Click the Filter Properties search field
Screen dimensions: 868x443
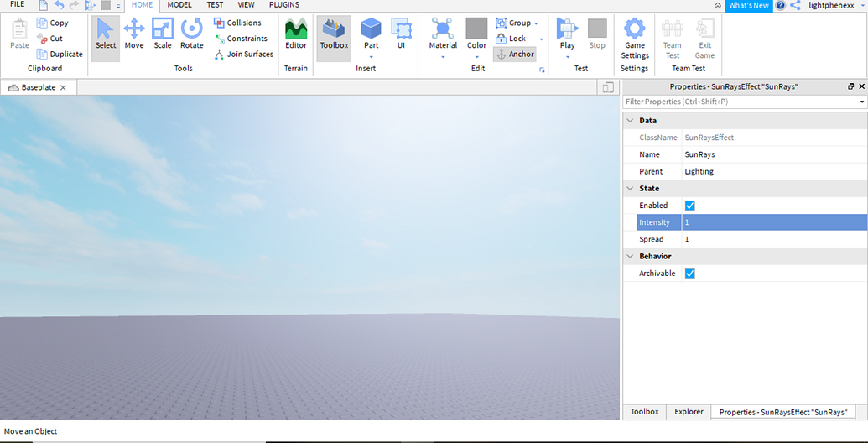click(x=741, y=102)
